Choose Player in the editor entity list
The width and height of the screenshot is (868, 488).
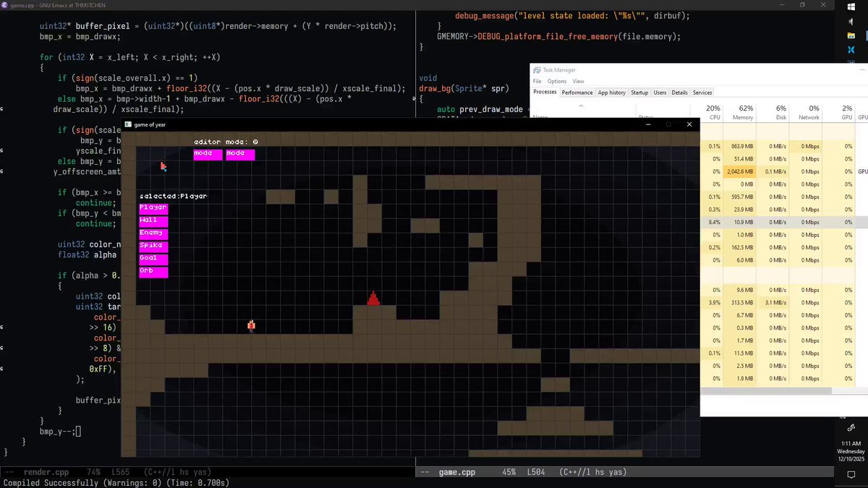click(x=153, y=207)
